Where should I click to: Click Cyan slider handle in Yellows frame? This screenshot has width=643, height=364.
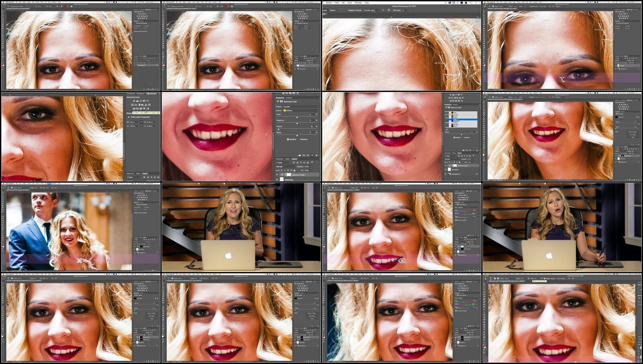(x=297, y=117)
